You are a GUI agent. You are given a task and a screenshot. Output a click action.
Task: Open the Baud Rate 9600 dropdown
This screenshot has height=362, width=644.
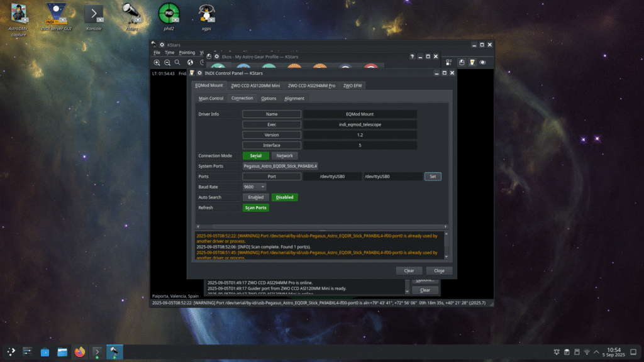[254, 187]
